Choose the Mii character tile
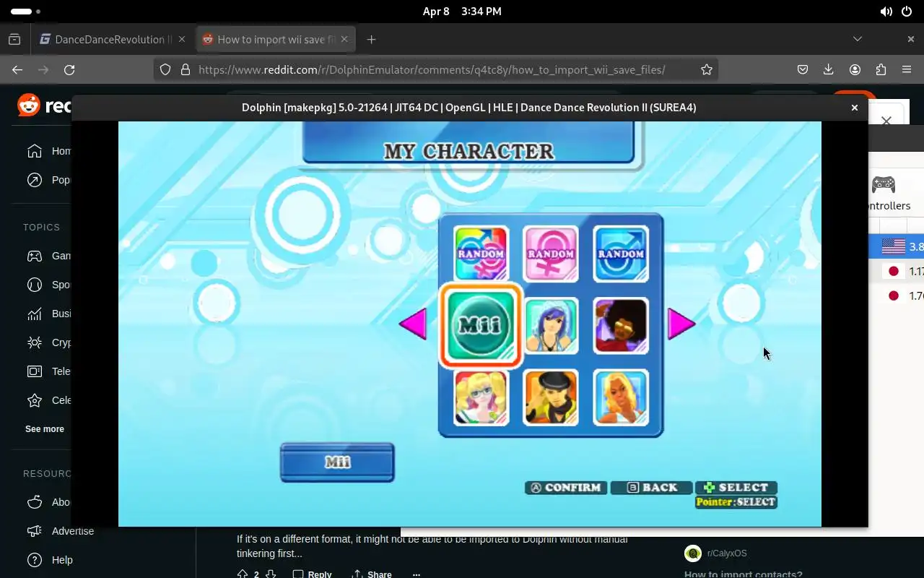This screenshot has height=578, width=924. pyautogui.click(x=481, y=325)
